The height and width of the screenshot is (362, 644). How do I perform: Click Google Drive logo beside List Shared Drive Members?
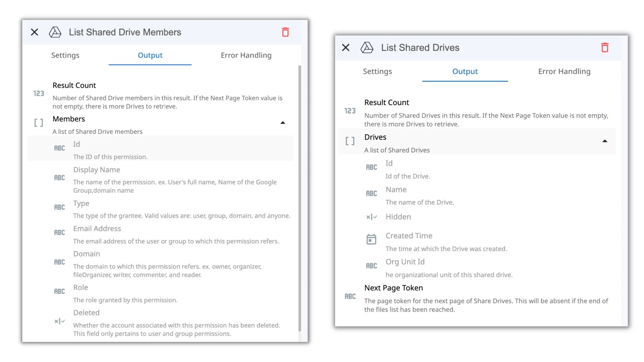point(55,32)
